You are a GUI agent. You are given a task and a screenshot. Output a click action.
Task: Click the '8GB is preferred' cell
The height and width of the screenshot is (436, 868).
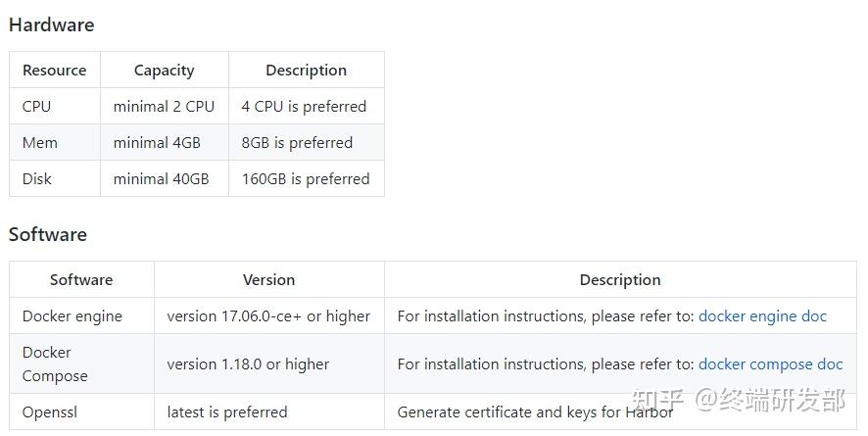pyautogui.click(x=297, y=143)
